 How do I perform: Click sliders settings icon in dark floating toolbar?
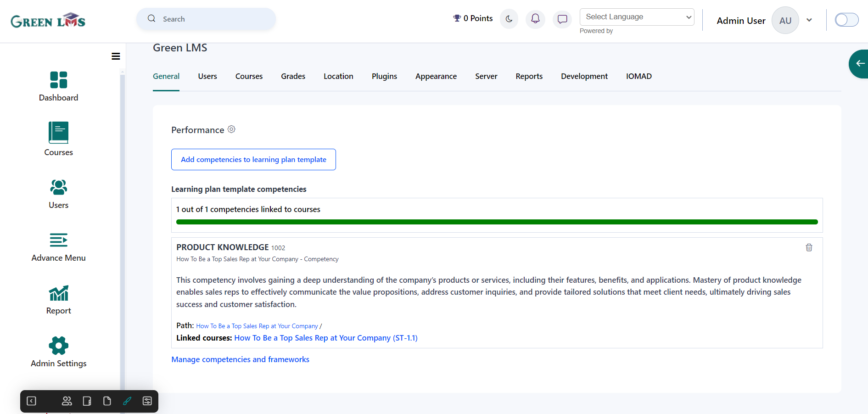(x=147, y=401)
